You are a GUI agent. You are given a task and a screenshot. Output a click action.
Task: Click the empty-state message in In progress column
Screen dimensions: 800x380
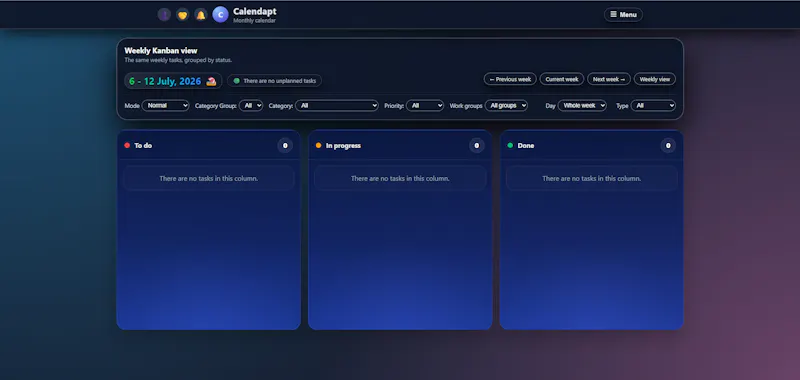click(x=400, y=179)
